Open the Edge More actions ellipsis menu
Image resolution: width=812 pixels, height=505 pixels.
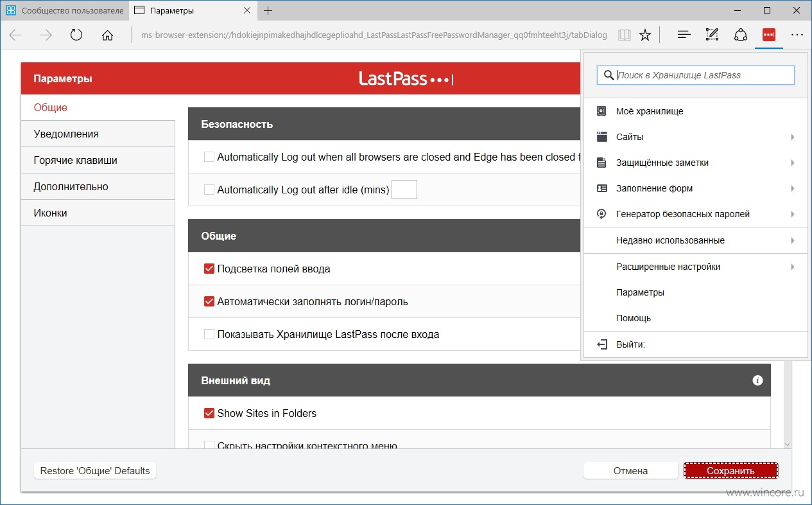tap(797, 35)
